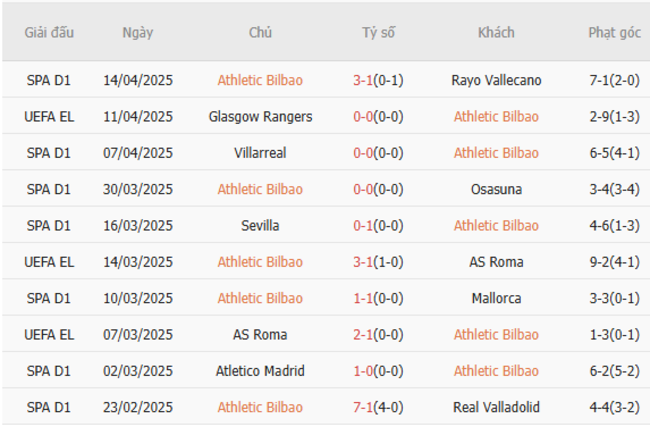
Task: Click Athletic Bilbao in the 23/02/2025 row
Action: coord(260,407)
